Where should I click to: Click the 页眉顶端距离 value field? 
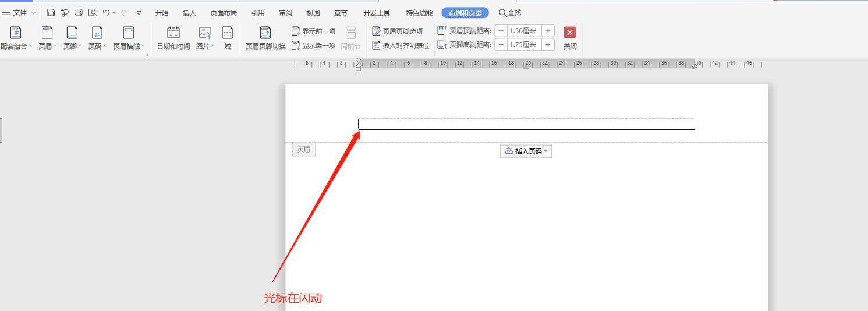tap(524, 31)
